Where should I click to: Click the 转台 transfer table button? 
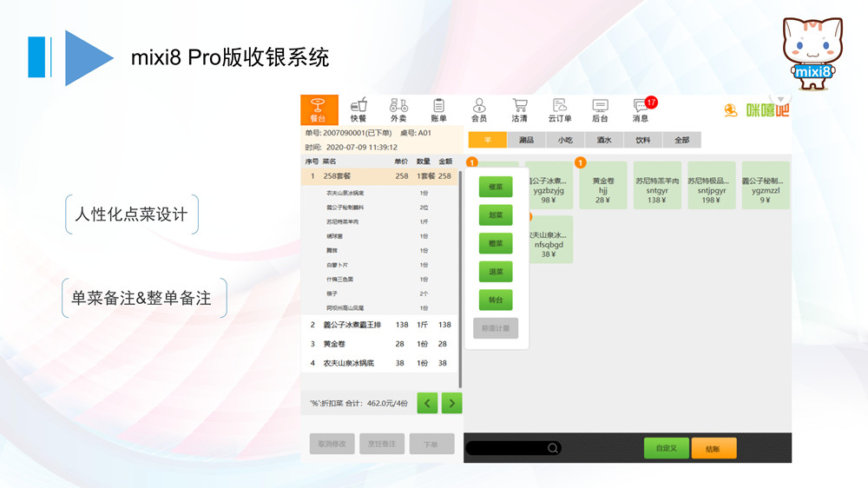point(496,300)
